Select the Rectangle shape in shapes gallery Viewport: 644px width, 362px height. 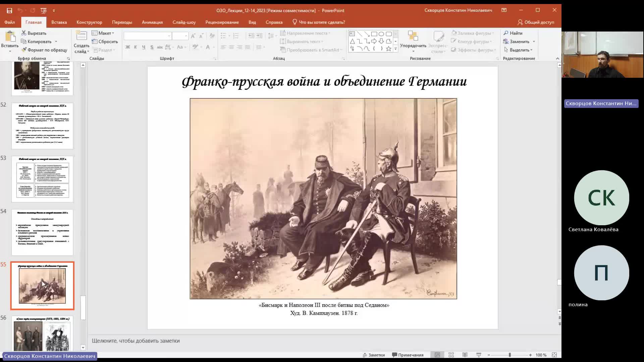(374, 34)
